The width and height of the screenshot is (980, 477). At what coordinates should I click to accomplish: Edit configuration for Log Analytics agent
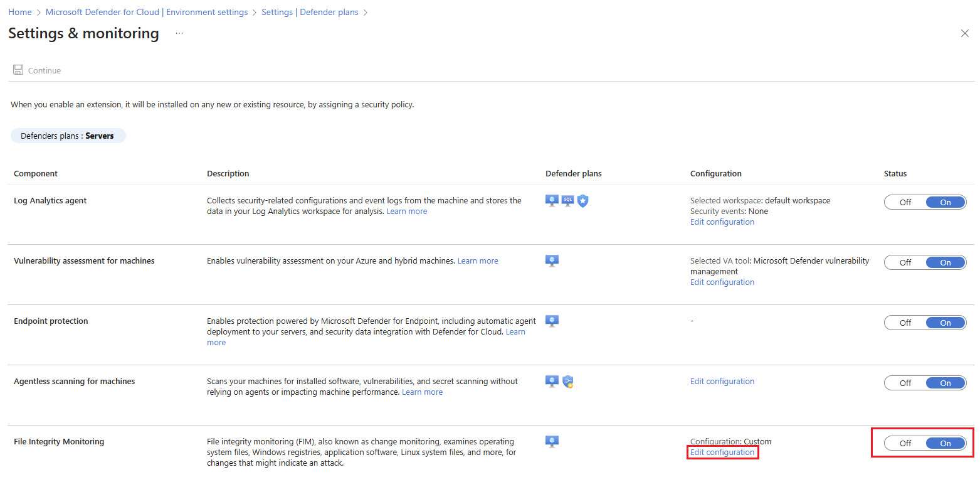click(x=722, y=222)
